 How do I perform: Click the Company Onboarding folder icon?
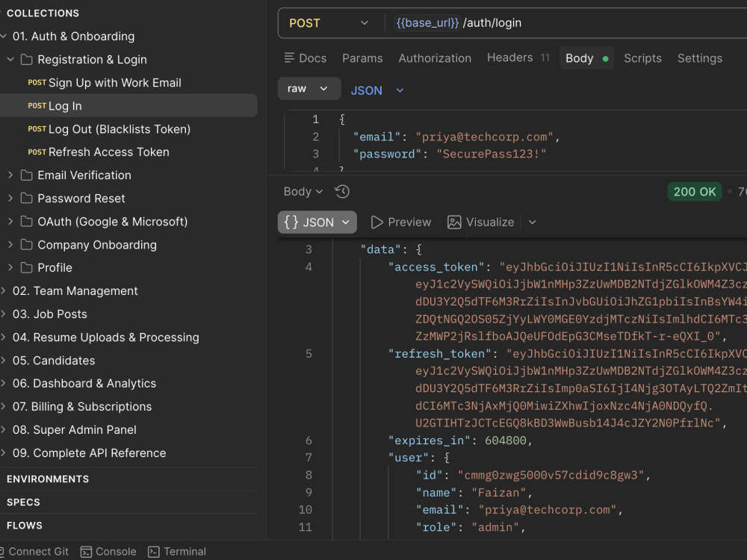click(x=27, y=245)
